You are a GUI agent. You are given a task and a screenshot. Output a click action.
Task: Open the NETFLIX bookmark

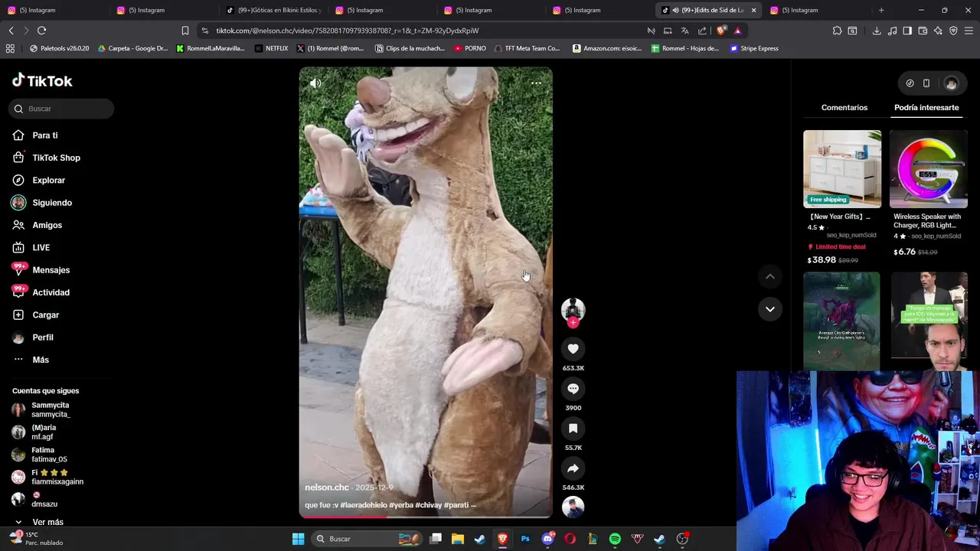pyautogui.click(x=271, y=48)
